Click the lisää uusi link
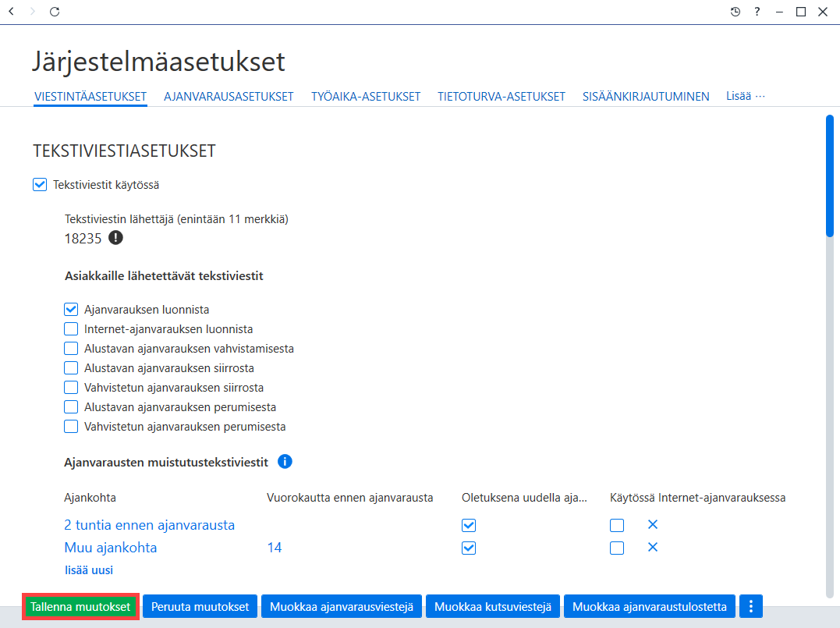 click(89, 570)
